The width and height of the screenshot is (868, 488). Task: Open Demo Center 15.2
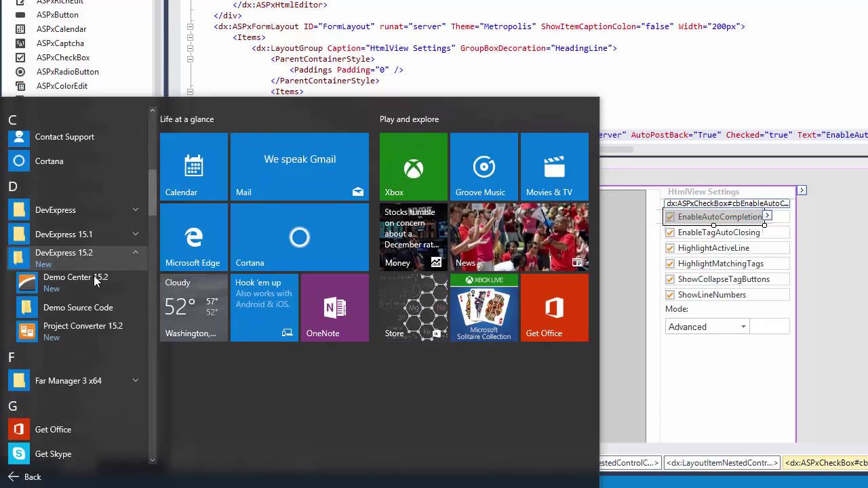click(75, 282)
